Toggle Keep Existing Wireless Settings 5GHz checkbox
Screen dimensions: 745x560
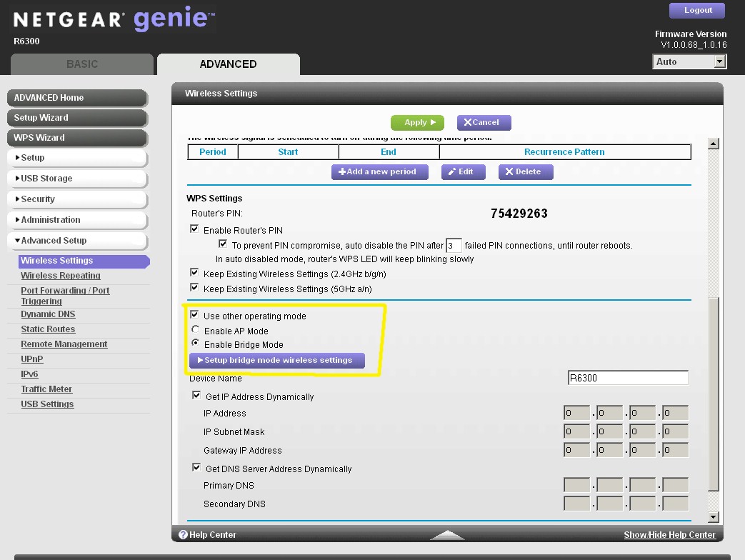[x=194, y=288]
